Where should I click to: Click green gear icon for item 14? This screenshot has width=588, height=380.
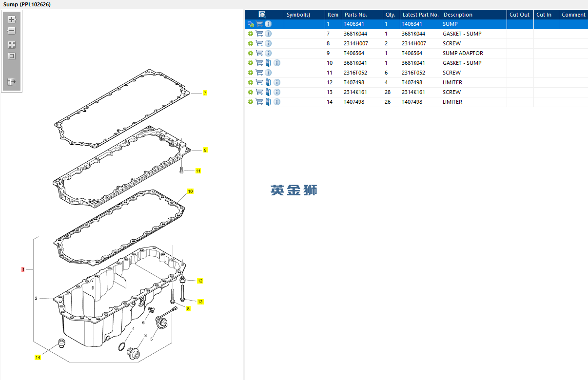tap(251, 102)
